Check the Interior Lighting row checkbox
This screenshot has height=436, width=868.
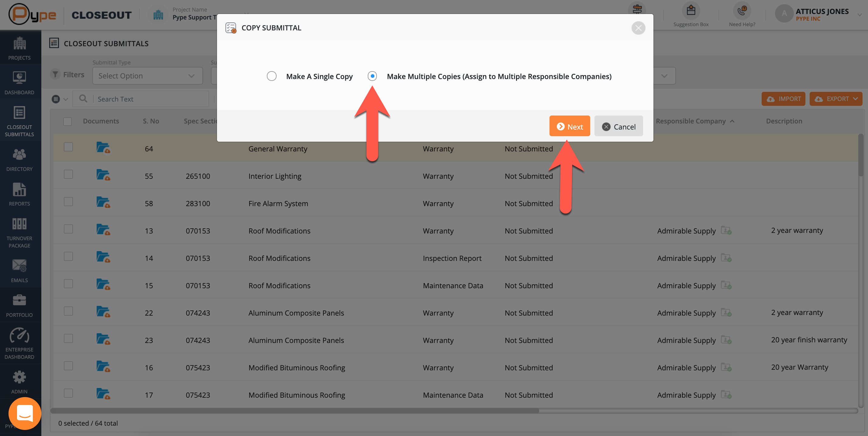click(x=68, y=175)
